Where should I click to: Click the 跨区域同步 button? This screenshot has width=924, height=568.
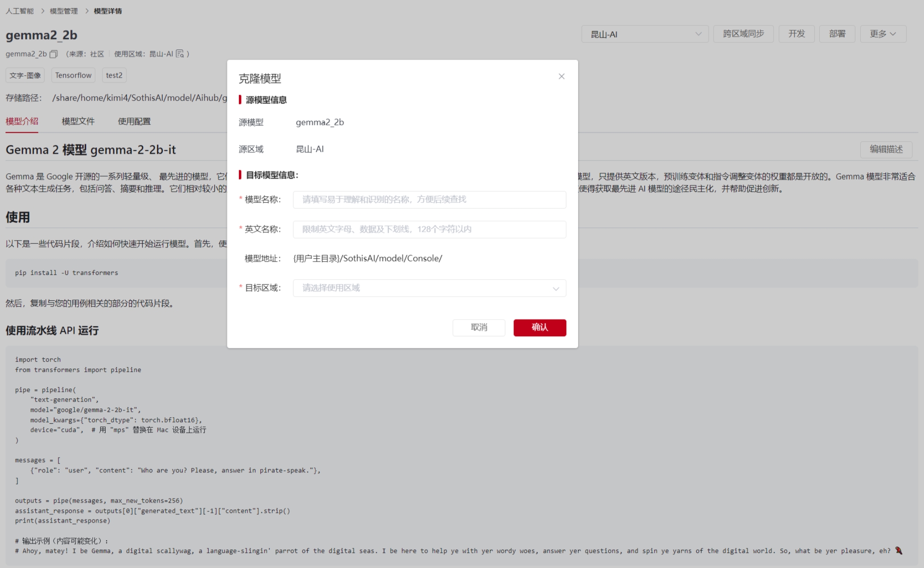[x=743, y=34]
